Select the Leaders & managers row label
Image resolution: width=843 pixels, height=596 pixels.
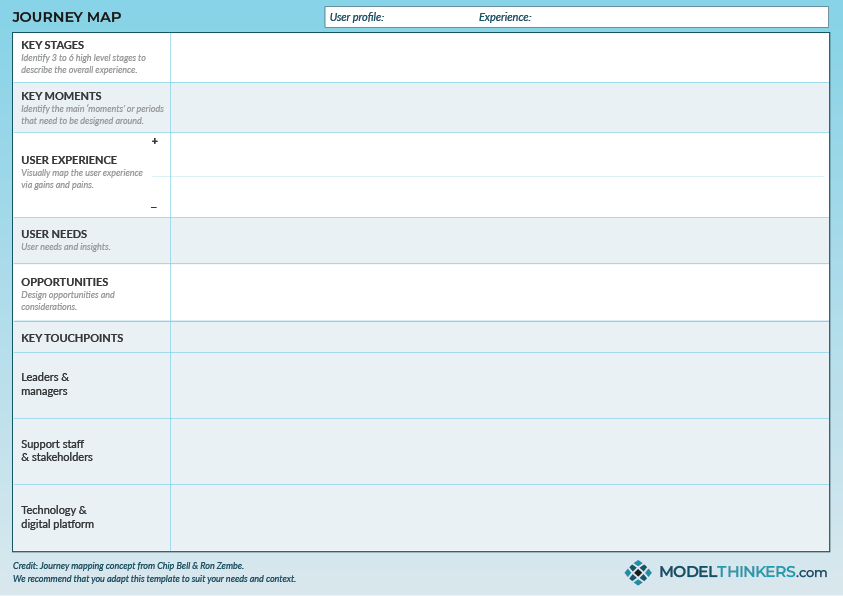pos(45,384)
